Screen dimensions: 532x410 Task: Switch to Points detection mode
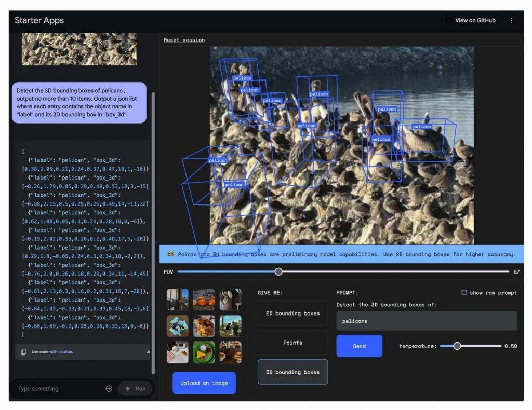point(292,343)
